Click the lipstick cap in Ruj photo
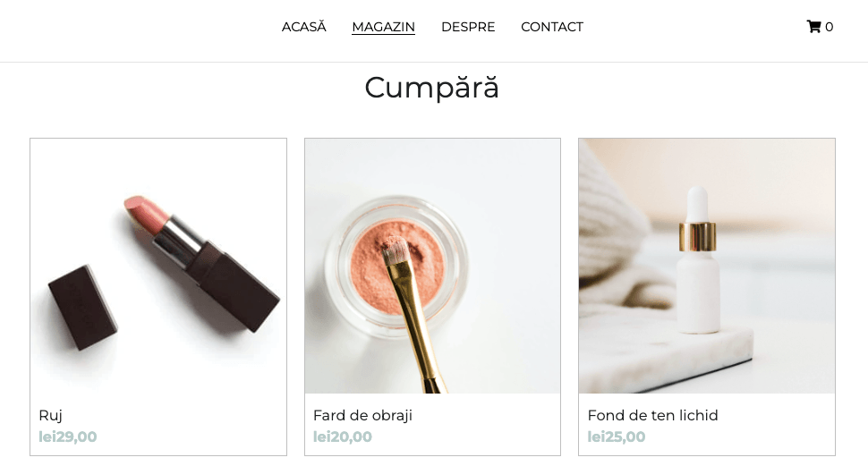The image size is (868, 466). coord(82,308)
